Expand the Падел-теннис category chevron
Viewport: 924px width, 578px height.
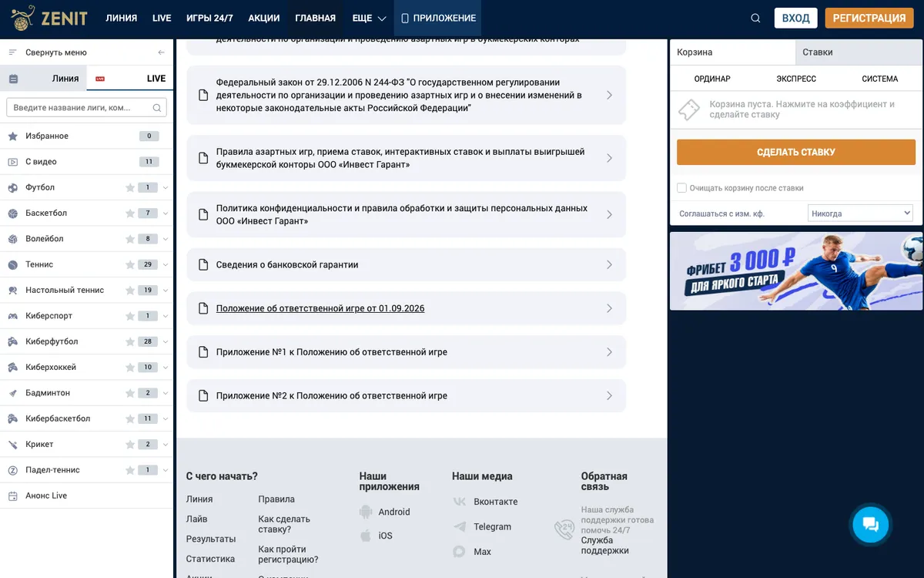pyautogui.click(x=166, y=470)
